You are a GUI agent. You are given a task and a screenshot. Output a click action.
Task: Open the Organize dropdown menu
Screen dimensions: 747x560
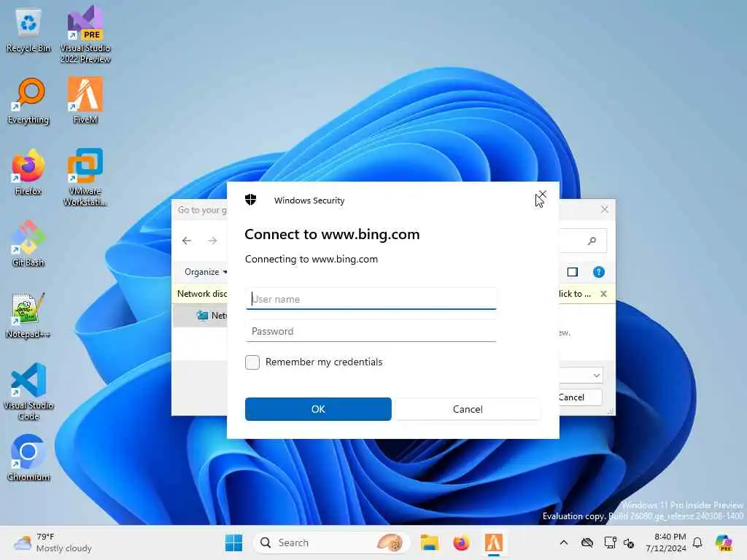click(206, 272)
